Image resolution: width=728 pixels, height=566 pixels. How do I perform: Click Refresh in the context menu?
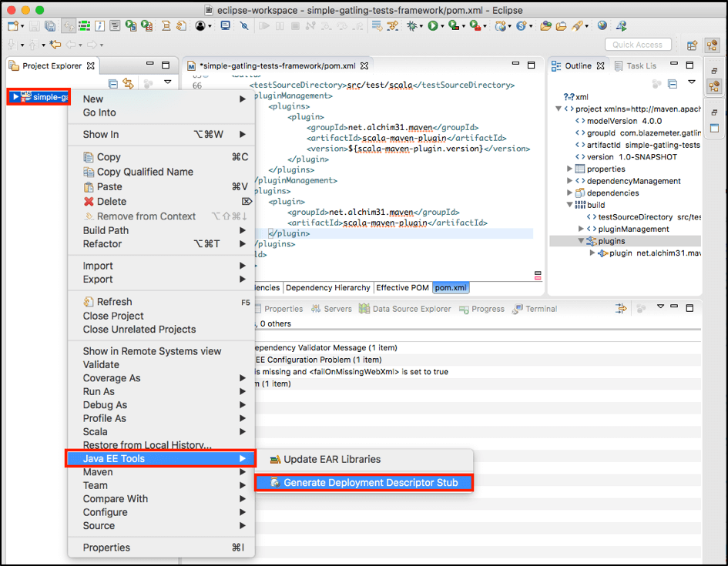pos(161,302)
